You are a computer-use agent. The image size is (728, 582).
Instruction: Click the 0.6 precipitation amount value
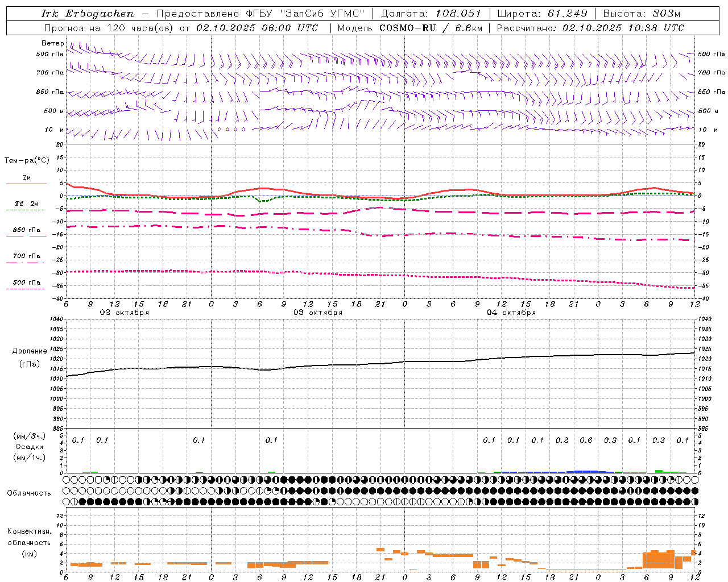[586, 440]
